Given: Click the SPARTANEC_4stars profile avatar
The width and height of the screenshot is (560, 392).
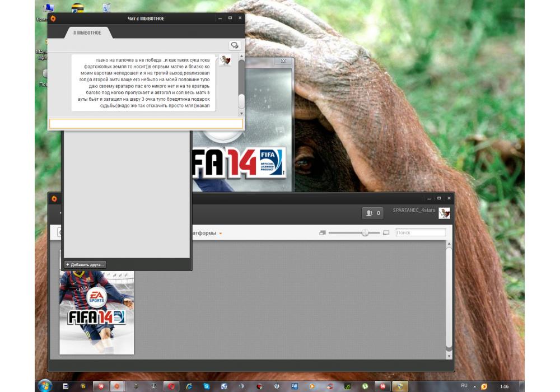Looking at the screenshot, I should (444, 213).
